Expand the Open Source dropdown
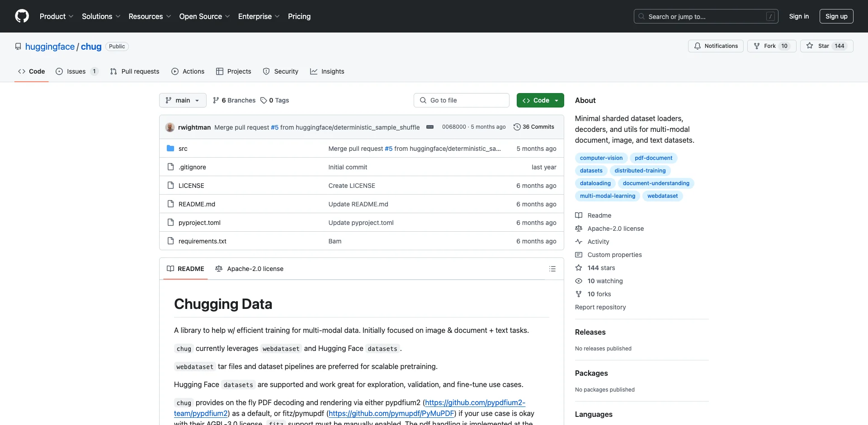This screenshot has height=425, width=868. pos(204,16)
